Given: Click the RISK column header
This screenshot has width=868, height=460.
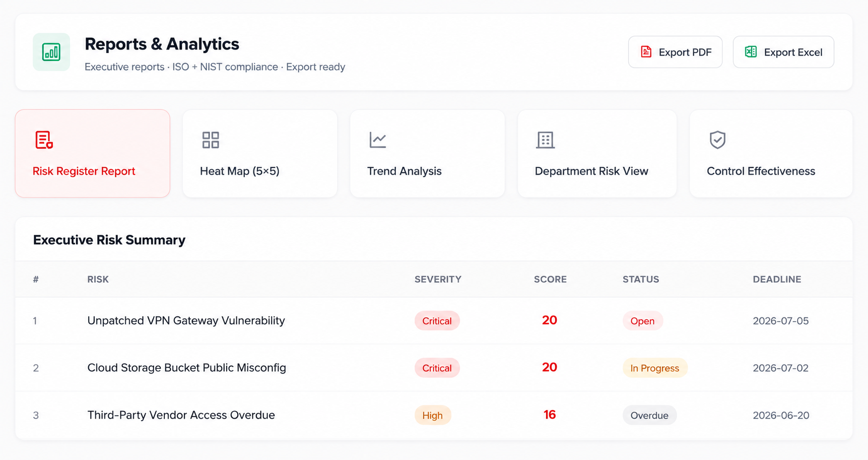Looking at the screenshot, I should pyautogui.click(x=98, y=279).
